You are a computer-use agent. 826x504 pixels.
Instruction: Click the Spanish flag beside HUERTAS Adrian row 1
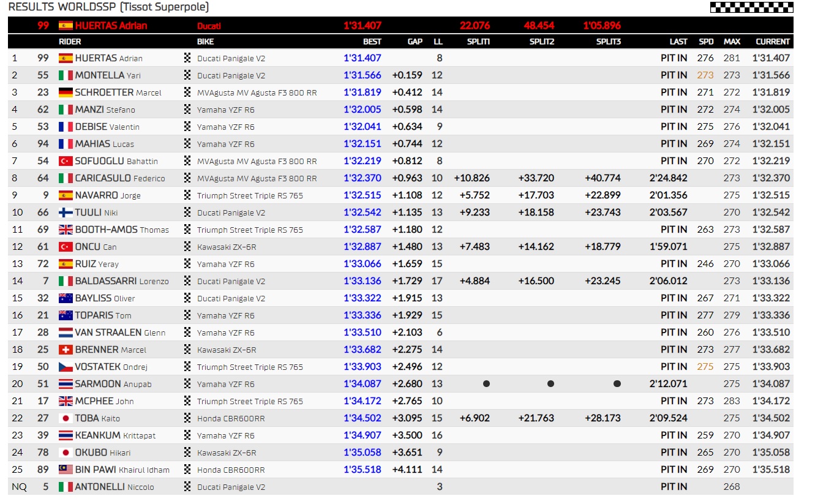[66, 58]
